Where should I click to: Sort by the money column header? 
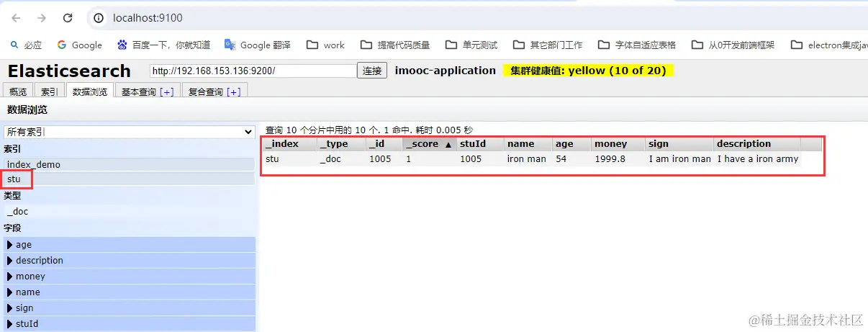point(618,144)
